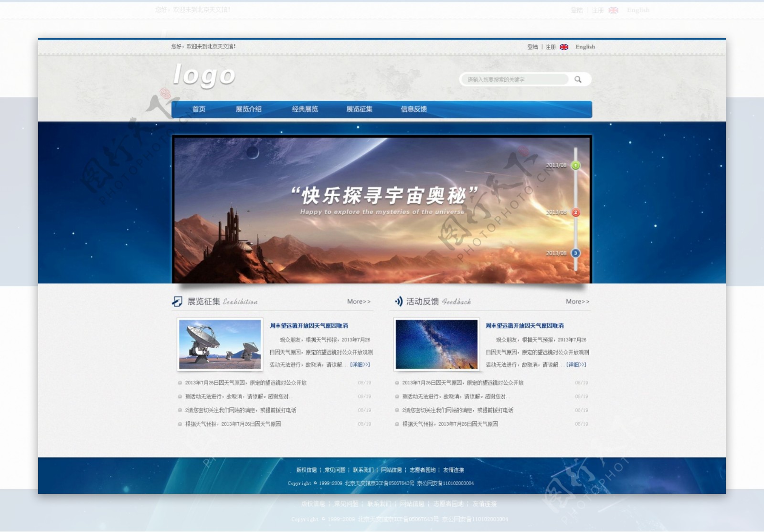Open first news row in 活动反馈 list
The image size is (764, 532).
(491, 383)
